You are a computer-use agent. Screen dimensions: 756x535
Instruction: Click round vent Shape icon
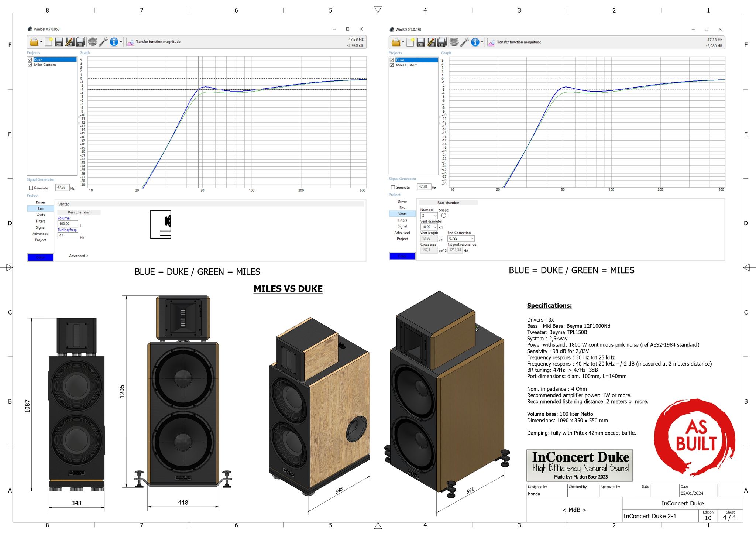(444, 216)
